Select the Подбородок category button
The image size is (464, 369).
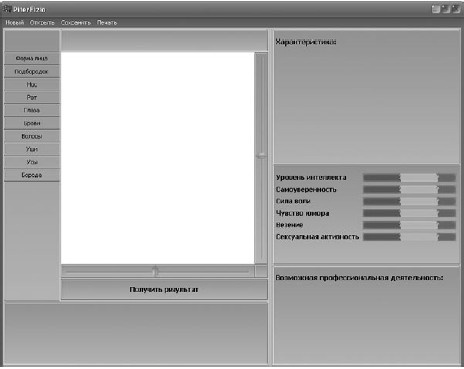[32, 71]
